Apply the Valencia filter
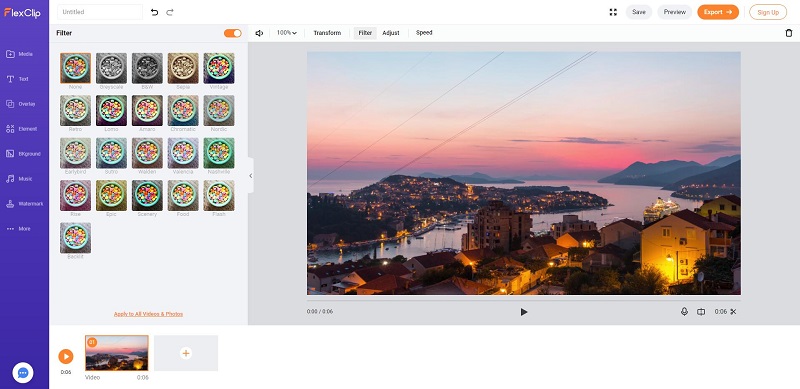Screen dimensions: 800x389 pos(183,153)
